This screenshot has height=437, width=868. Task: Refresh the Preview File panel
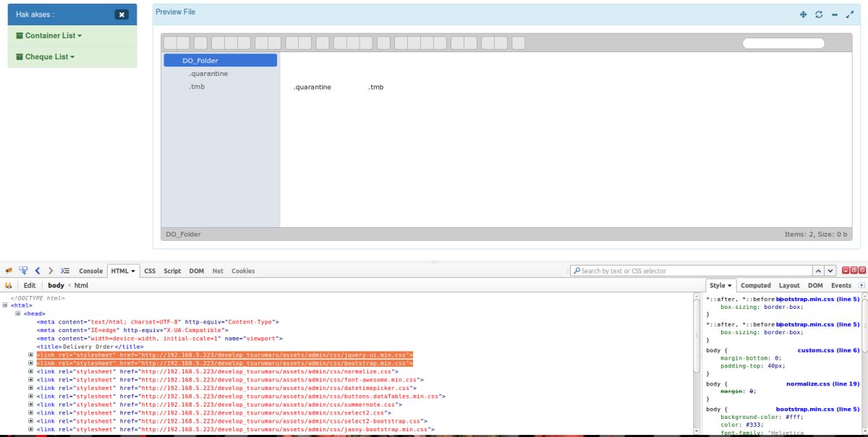pyautogui.click(x=819, y=14)
